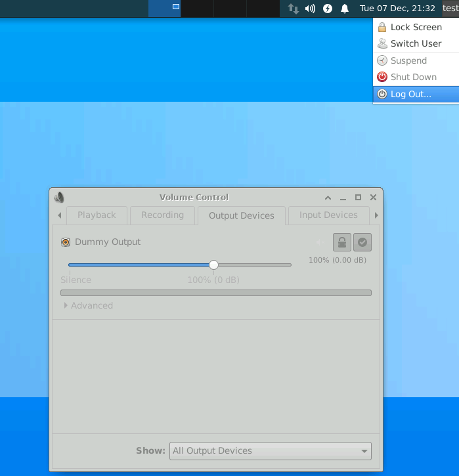
Task: Toggle set as fallback checkmark button
Action: click(x=362, y=242)
